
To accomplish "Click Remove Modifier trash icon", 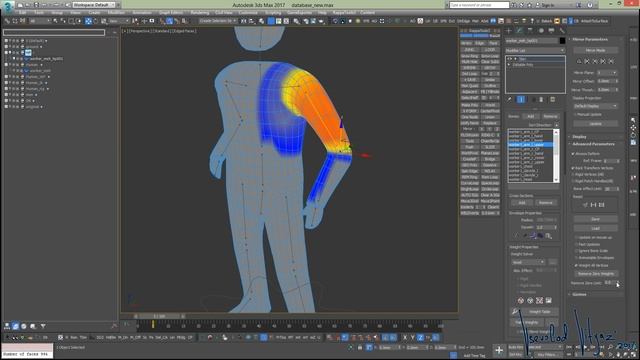I will click(x=542, y=100).
